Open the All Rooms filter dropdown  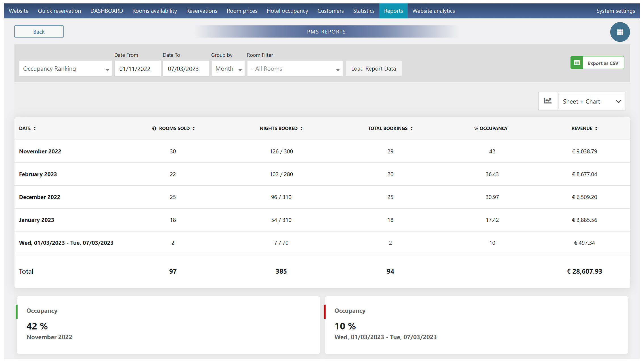tap(295, 69)
